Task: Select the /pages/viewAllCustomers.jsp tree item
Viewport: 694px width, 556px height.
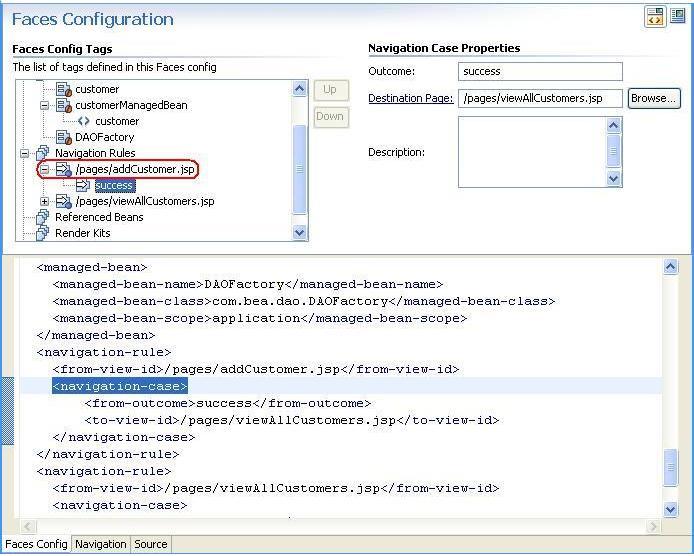Action: coord(145,201)
